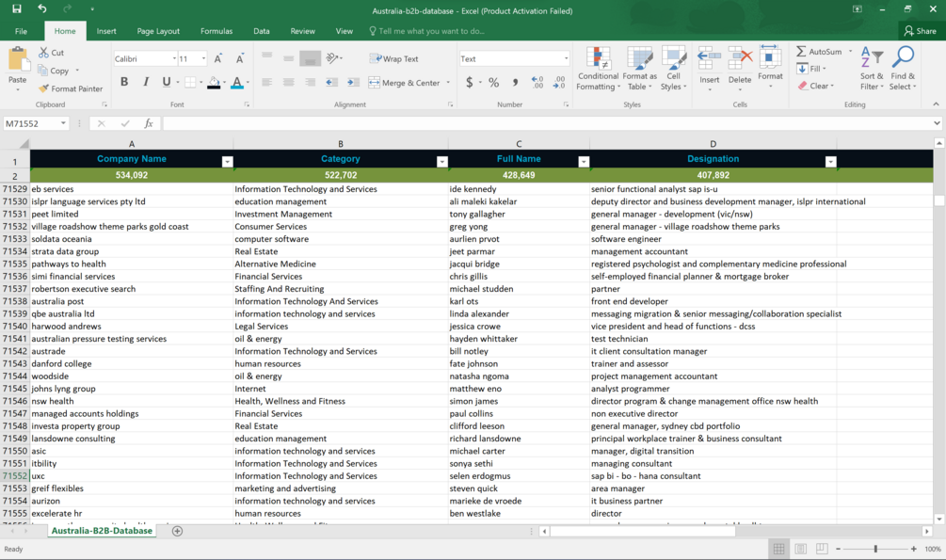Switch to the Page Layout tab
This screenshot has width=946, height=560.
point(158,31)
